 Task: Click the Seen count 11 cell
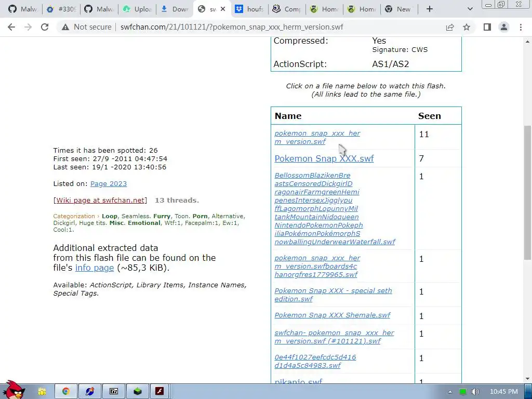(438, 137)
